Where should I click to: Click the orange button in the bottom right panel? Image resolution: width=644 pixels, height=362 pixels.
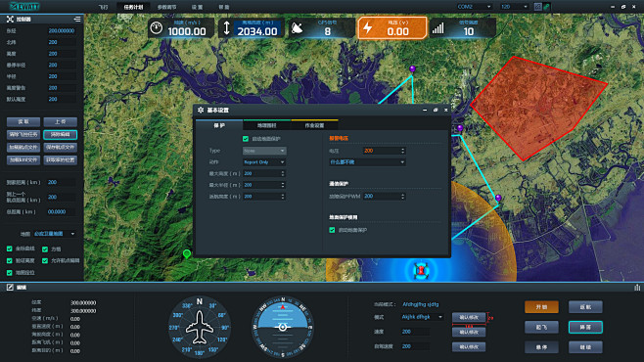coord(541,307)
